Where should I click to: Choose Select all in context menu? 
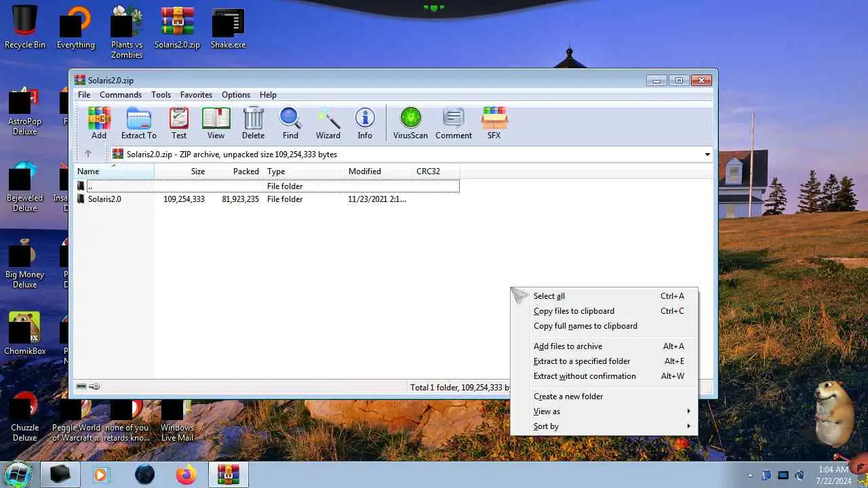coord(604,296)
